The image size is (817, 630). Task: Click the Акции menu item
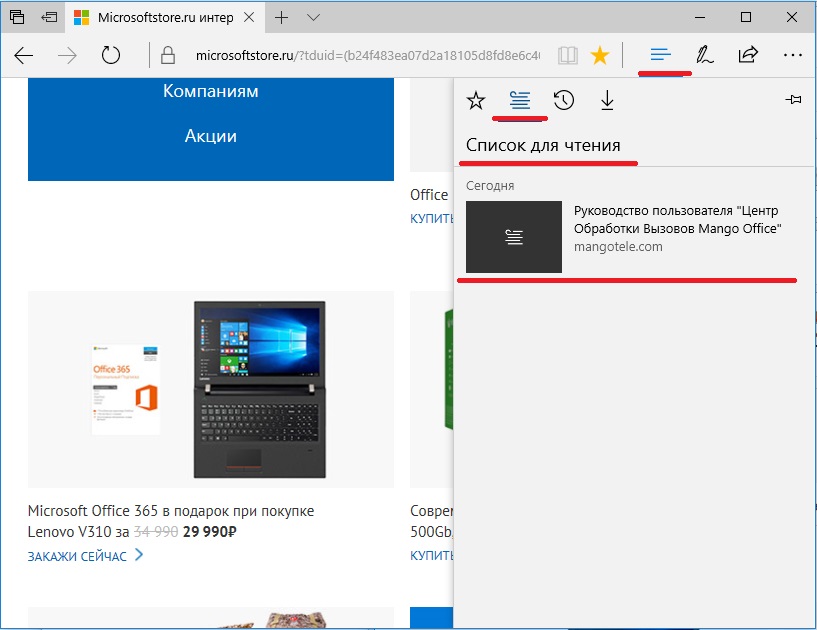(x=210, y=136)
